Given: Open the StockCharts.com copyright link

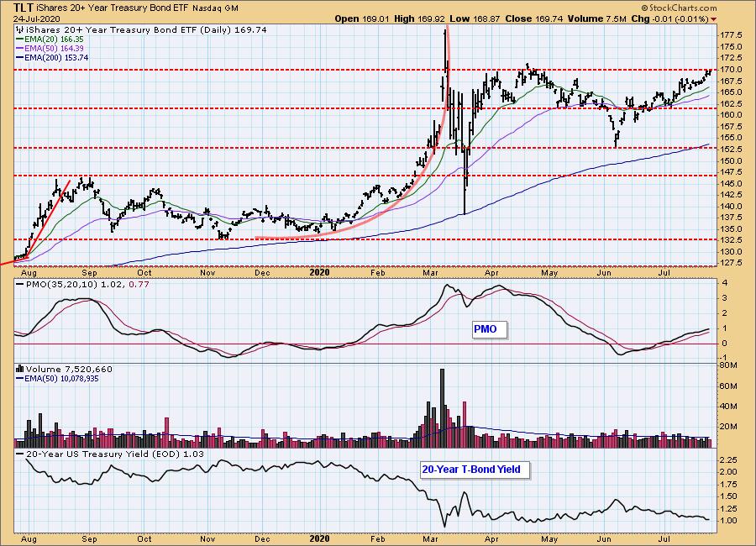Looking at the screenshot, I should [679, 8].
